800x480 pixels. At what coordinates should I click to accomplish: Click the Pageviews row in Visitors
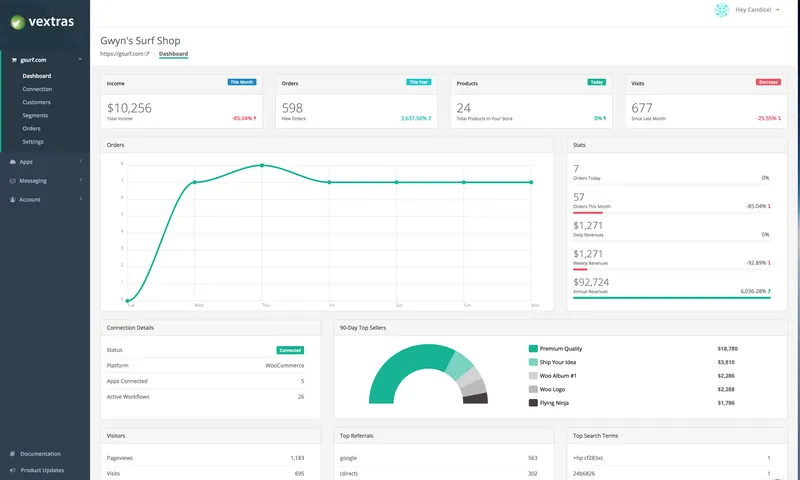click(x=205, y=458)
